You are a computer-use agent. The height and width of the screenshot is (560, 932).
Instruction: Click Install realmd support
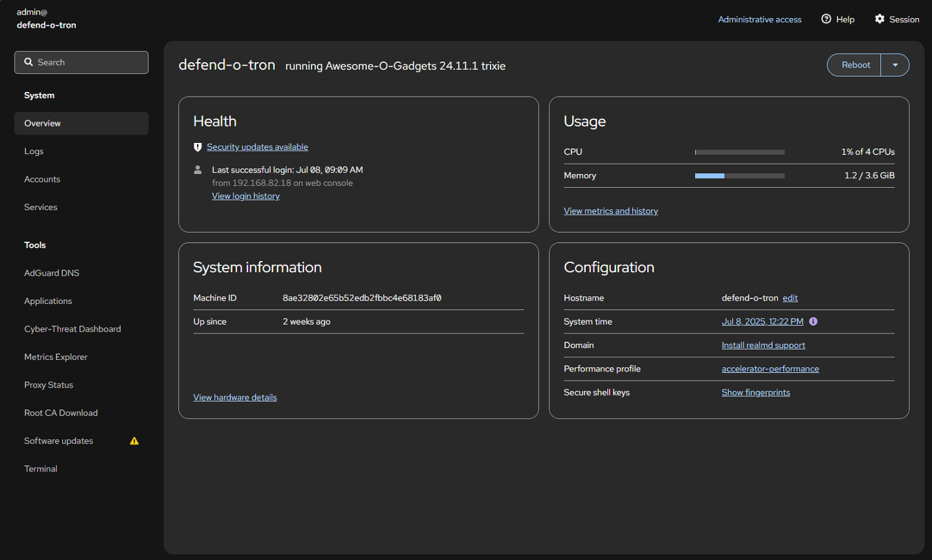[x=763, y=345]
